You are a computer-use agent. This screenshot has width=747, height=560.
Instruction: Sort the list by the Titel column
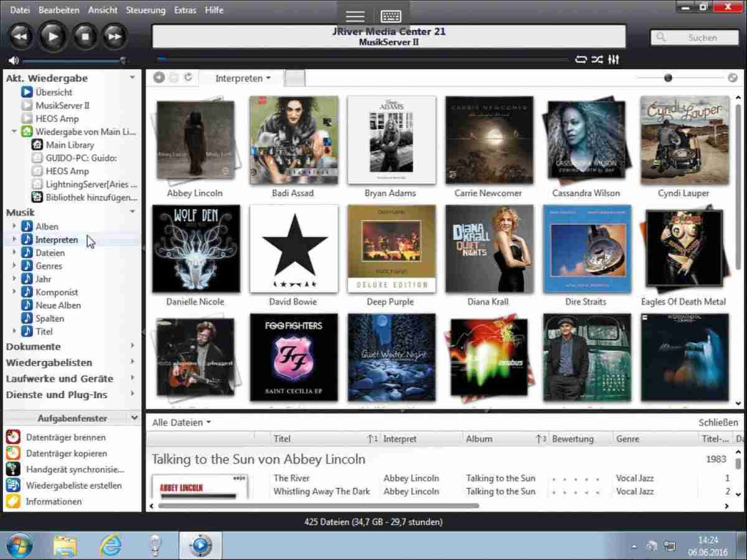(x=325, y=439)
